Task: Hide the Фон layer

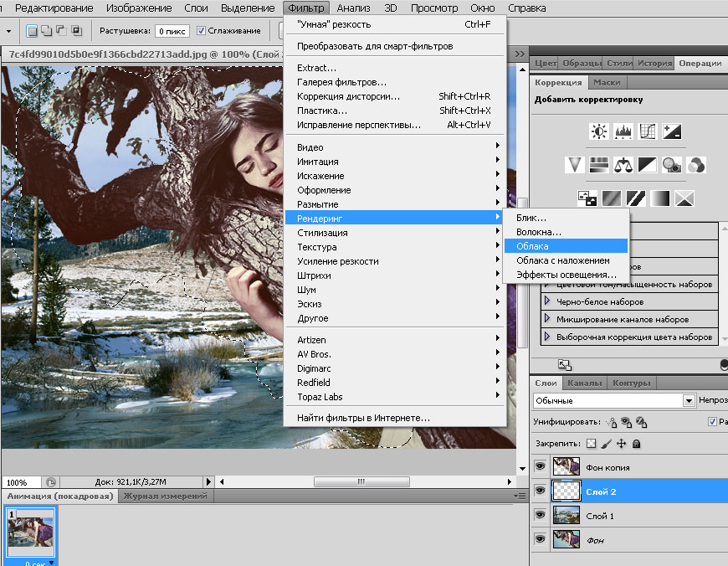Action: click(540, 538)
